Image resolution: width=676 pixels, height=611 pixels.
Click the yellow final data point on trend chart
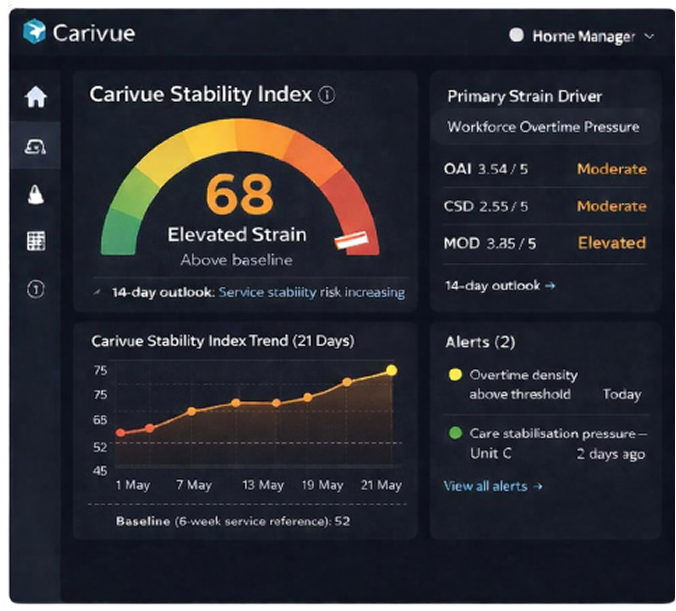point(391,370)
